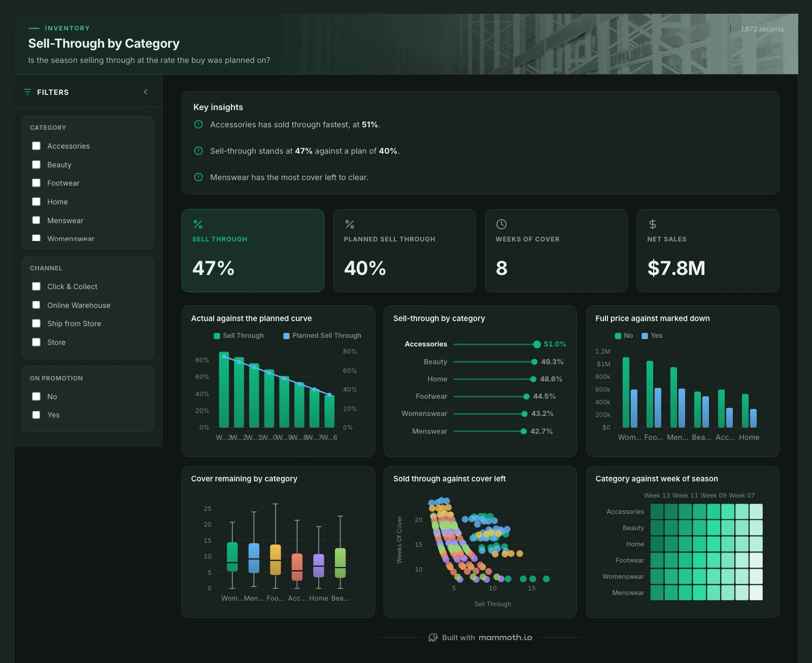Click the Accessories 51.0% lollipop dot
Screen dimensions: 812x663
click(x=537, y=344)
